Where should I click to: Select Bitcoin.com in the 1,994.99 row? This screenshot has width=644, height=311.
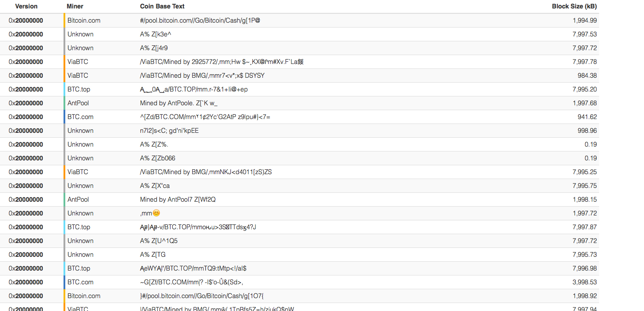(84, 20)
